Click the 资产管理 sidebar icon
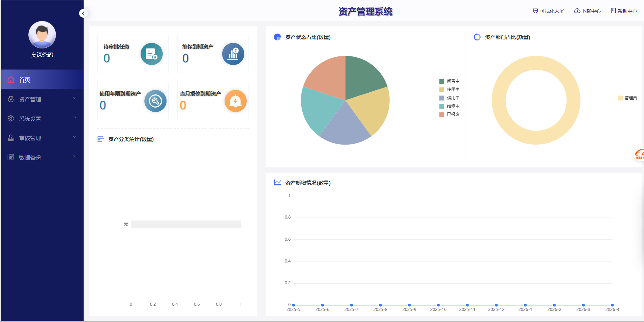 pos(11,99)
